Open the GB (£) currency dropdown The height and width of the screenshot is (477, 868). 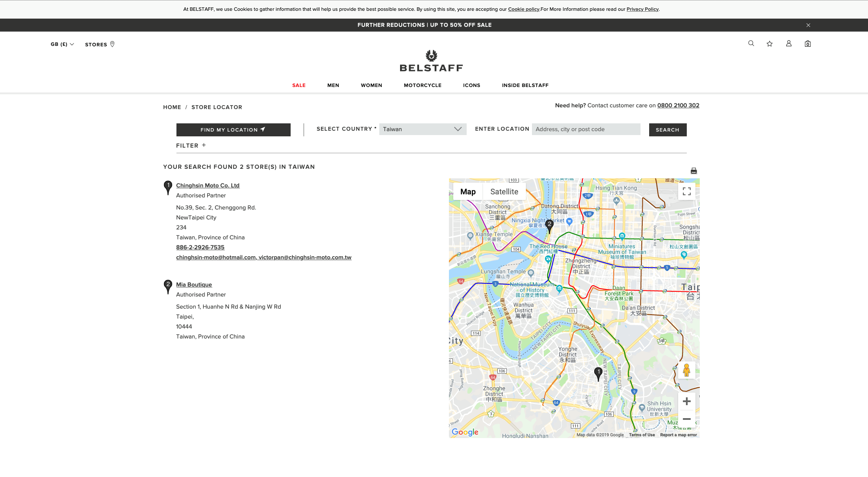[62, 44]
